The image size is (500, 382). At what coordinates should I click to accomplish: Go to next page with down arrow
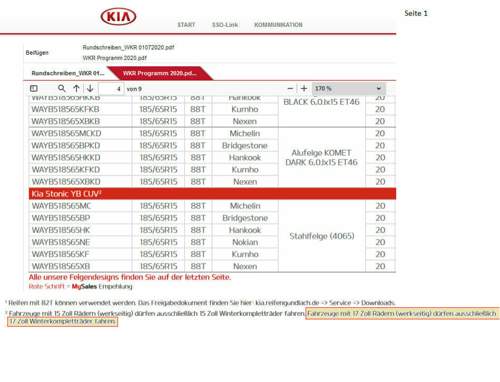(x=90, y=88)
